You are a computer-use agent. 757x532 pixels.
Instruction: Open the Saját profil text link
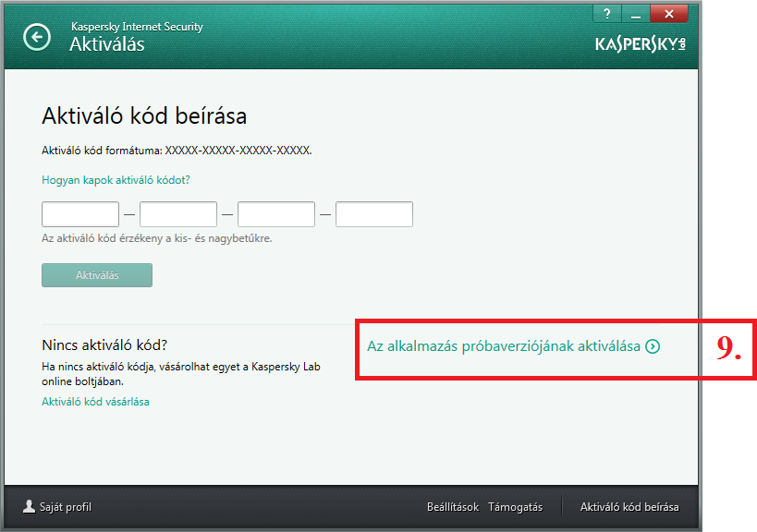pyautogui.click(x=66, y=507)
